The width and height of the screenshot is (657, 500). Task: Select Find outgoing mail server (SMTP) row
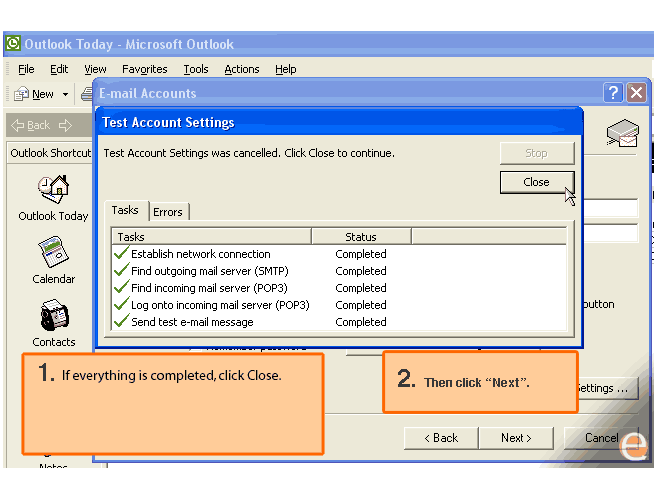coord(339,271)
